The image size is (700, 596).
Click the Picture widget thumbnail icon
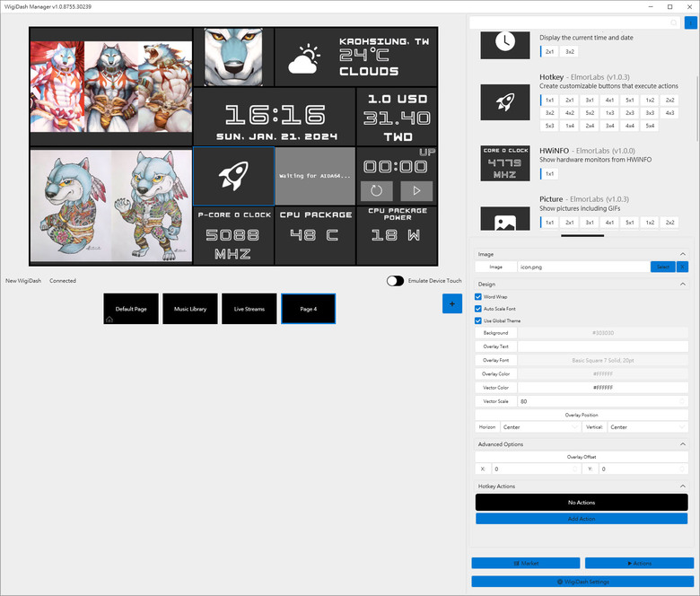tap(505, 218)
